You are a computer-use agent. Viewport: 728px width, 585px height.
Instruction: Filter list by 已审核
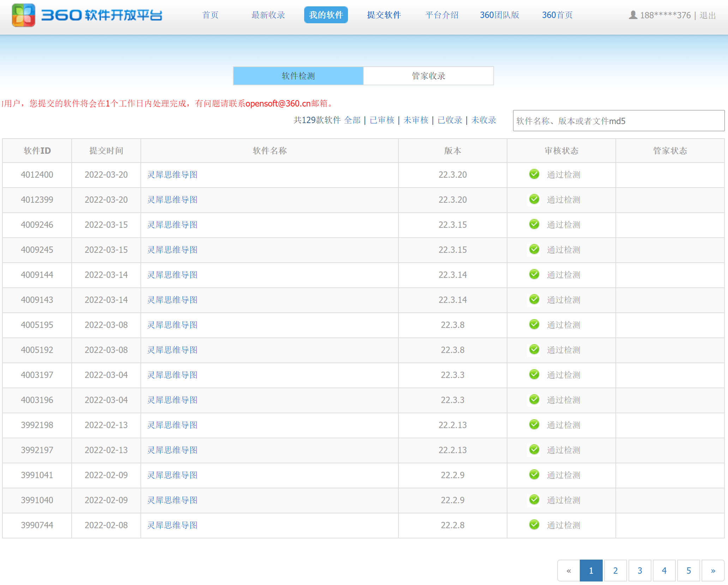382,120
